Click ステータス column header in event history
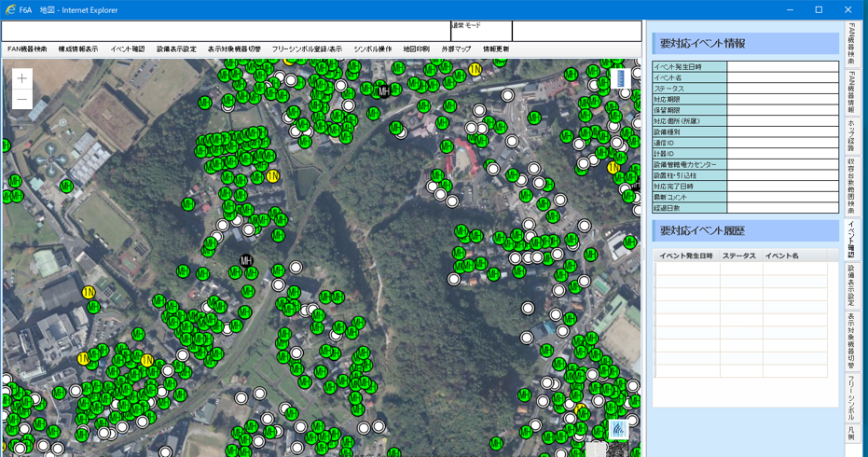Screen dimensions: 868x457 (738, 256)
